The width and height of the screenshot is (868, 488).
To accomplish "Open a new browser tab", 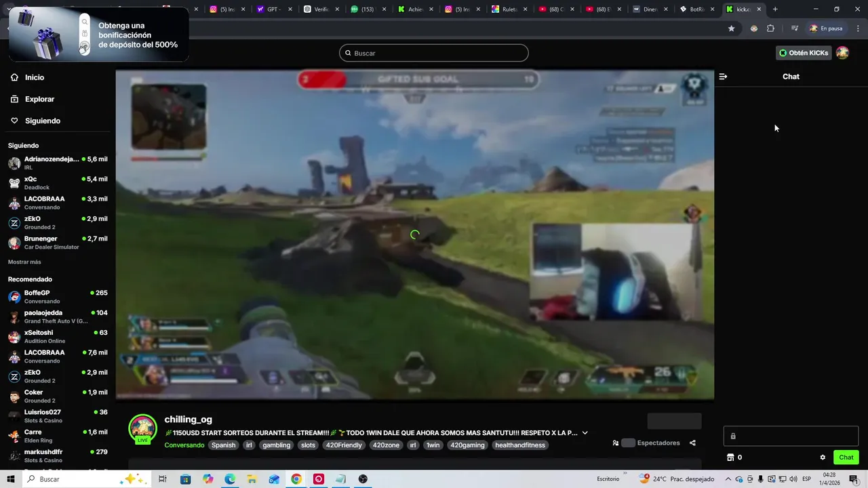I will pyautogui.click(x=775, y=9).
